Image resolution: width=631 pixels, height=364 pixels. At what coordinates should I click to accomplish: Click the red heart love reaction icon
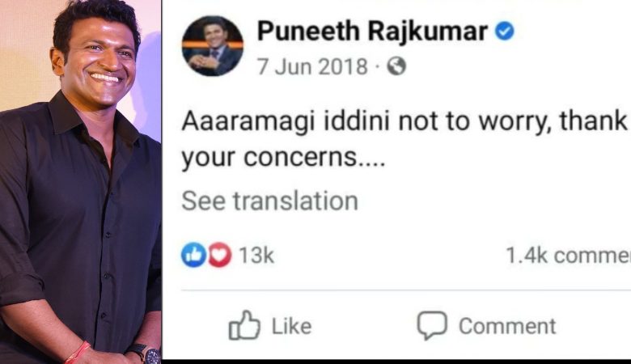coord(219,255)
